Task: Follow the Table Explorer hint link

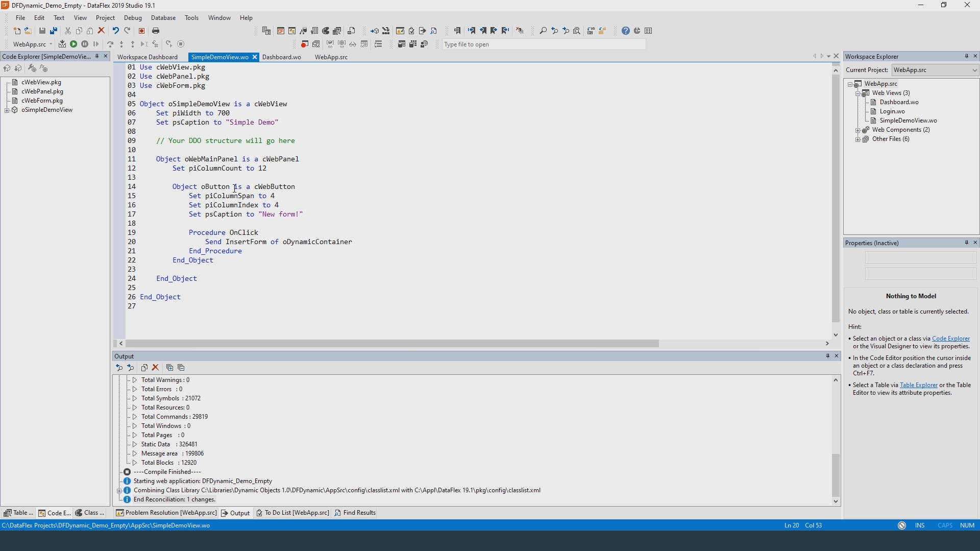Action: (918, 386)
